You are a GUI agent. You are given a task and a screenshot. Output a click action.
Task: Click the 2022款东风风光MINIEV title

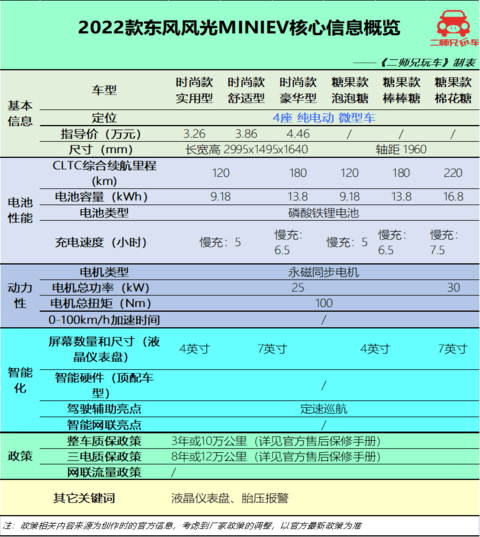tap(239, 27)
